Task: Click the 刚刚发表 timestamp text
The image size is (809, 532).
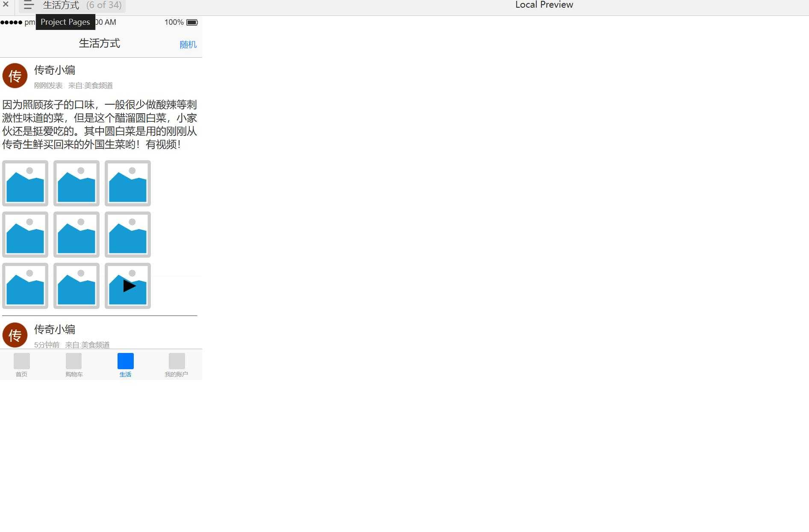Action: tap(48, 85)
